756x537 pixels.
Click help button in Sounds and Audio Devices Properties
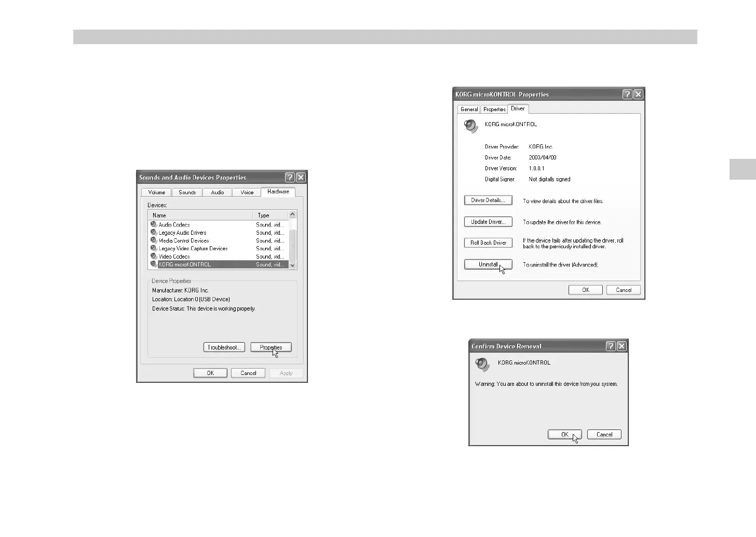[x=290, y=178]
